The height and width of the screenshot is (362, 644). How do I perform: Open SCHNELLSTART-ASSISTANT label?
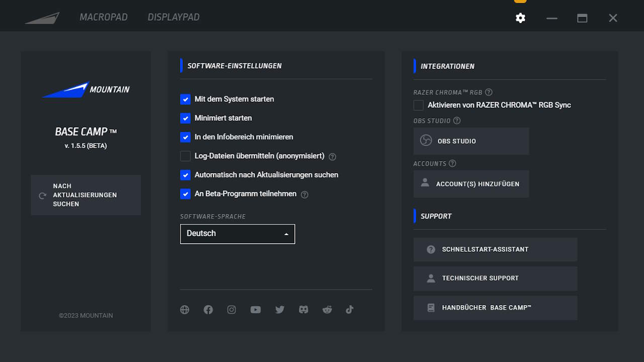click(486, 249)
